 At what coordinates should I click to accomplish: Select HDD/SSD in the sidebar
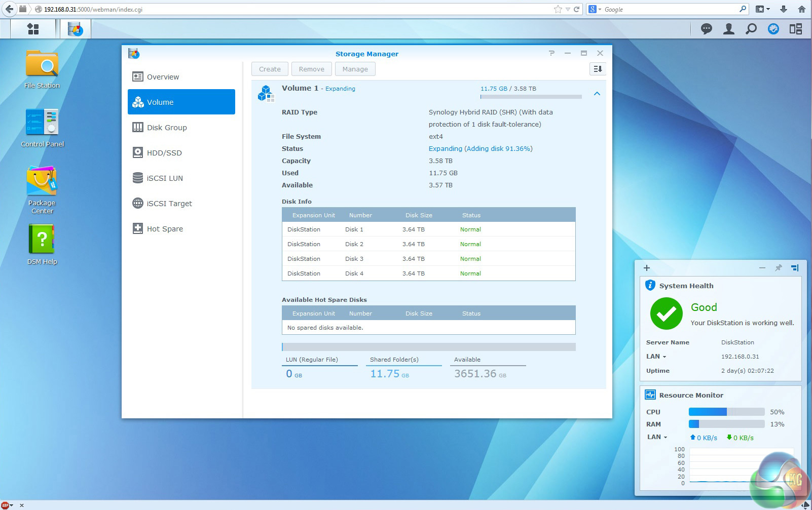[164, 153]
